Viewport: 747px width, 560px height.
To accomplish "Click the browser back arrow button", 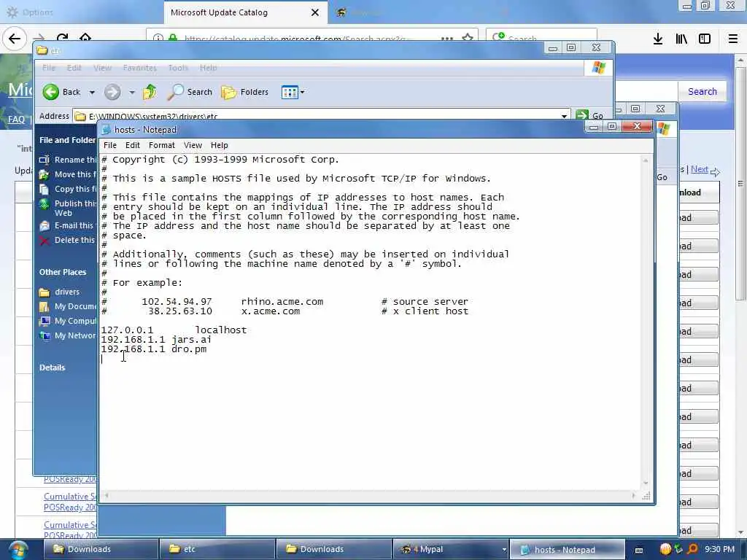I will pyautogui.click(x=15, y=38).
